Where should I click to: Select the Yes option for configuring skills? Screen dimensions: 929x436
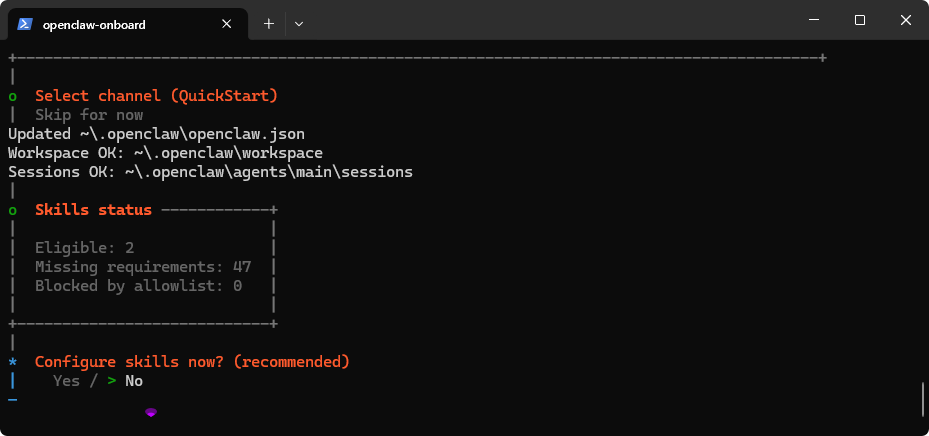(66, 381)
